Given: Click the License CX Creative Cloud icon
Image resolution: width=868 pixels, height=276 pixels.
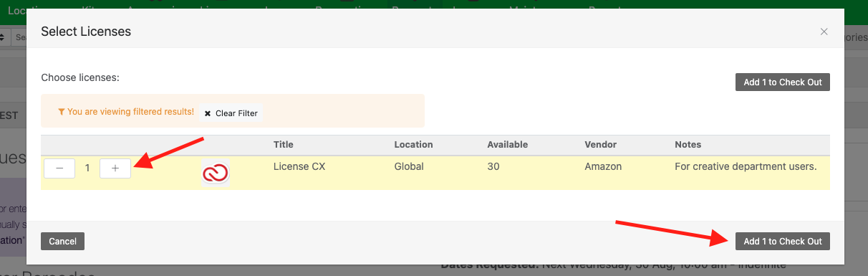Looking at the screenshot, I should point(216,173).
